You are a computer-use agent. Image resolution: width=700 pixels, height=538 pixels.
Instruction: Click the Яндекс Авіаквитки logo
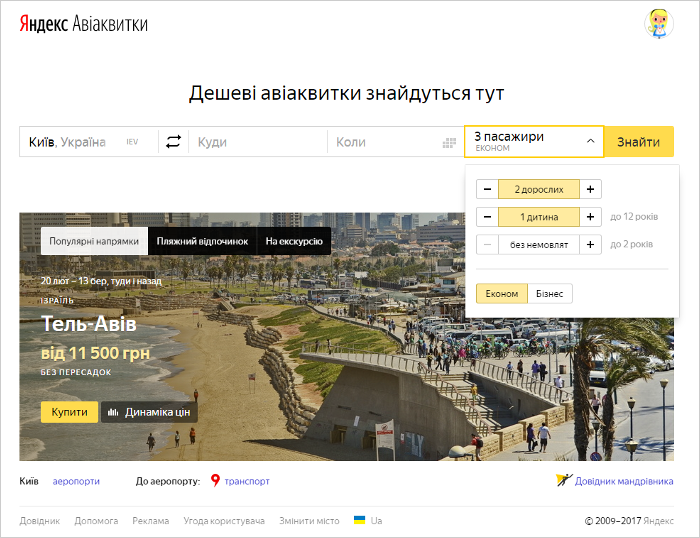(x=83, y=24)
